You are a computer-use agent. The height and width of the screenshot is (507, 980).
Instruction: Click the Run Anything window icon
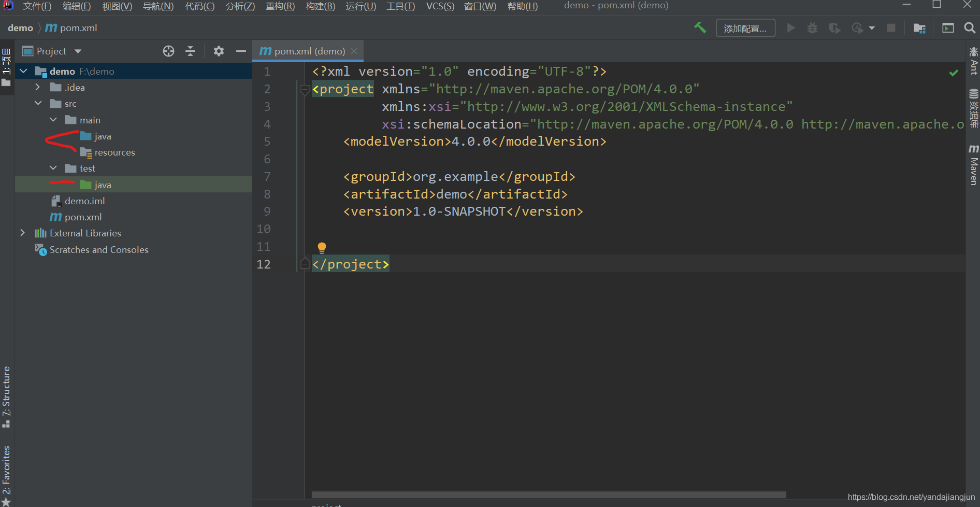(x=948, y=28)
